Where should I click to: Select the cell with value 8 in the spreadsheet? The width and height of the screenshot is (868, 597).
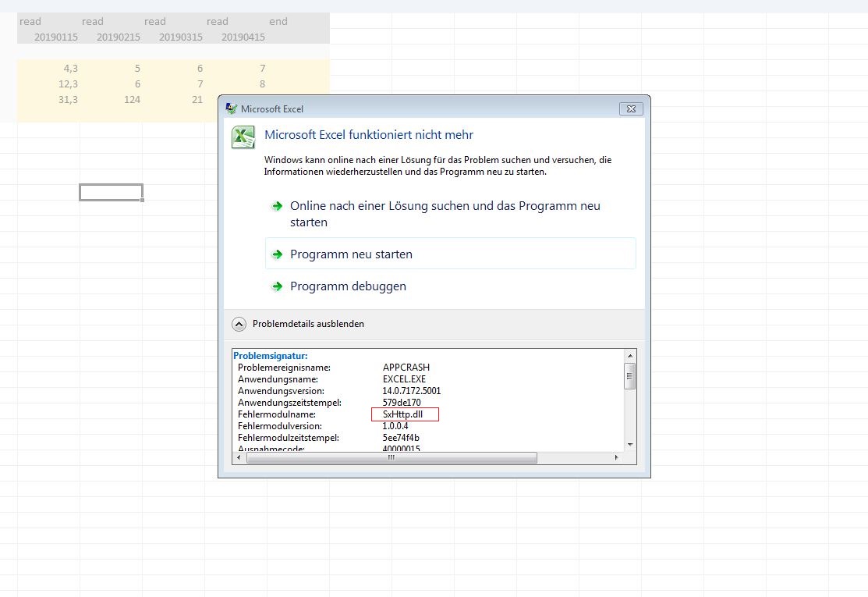click(x=236, y=84)
